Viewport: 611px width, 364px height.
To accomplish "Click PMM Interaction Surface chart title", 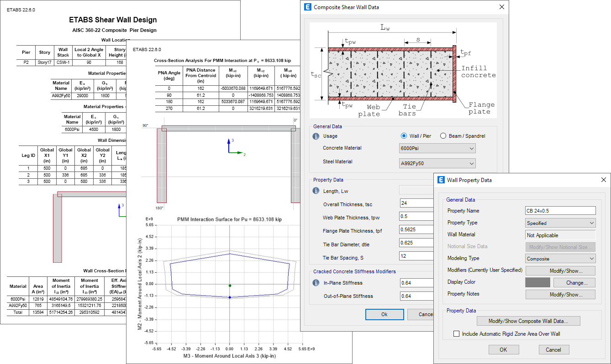I will [229, 219].
